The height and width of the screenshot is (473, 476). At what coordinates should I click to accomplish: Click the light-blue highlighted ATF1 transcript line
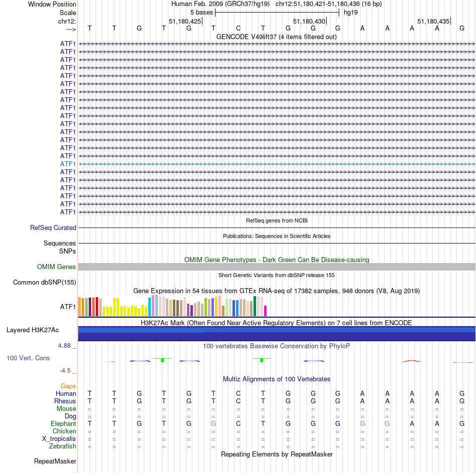pos(277,164)
